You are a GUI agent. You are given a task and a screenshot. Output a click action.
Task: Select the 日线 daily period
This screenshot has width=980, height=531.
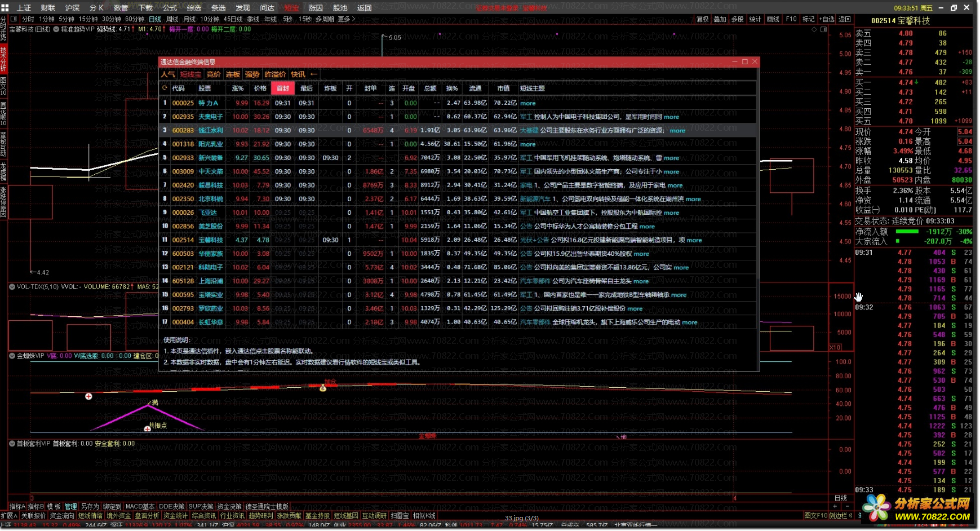pos(155,19)
